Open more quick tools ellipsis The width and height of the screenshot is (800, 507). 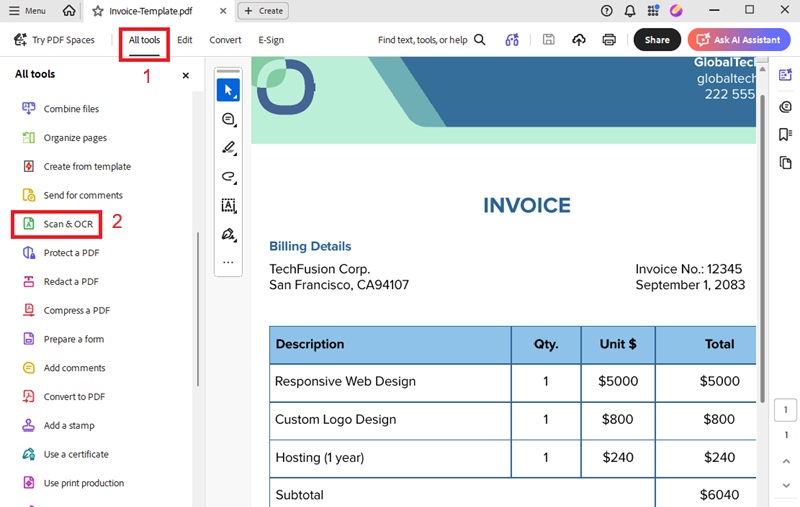(x=228, y=262)
